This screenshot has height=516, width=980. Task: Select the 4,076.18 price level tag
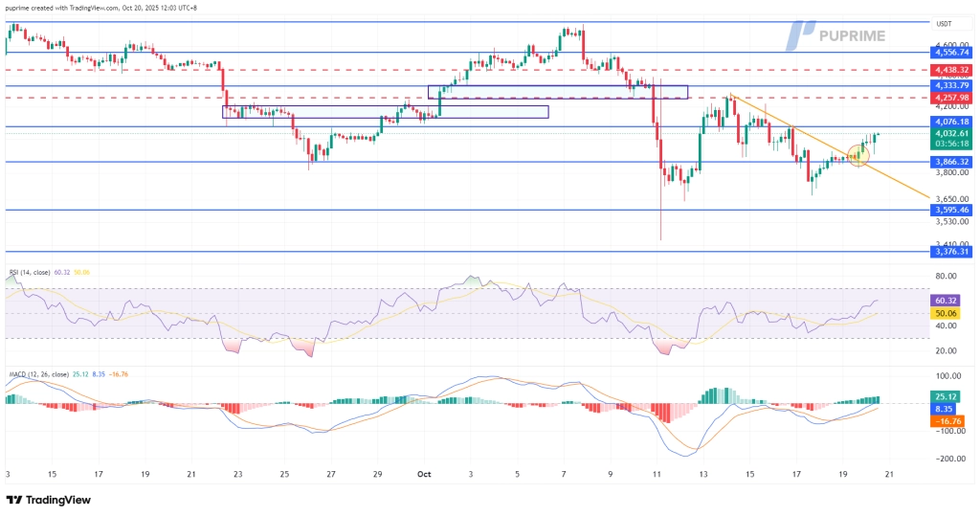tap(950, 122)
